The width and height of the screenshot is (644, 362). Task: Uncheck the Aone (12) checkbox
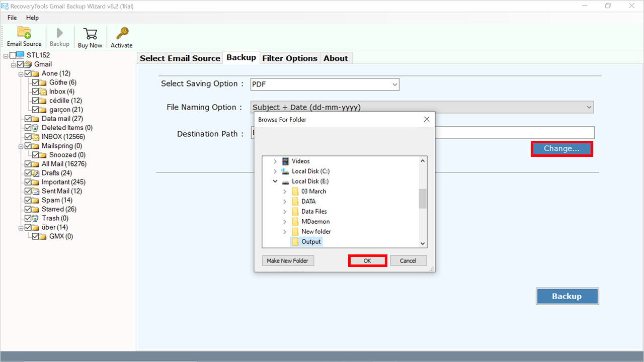click(x=28, y=73)
